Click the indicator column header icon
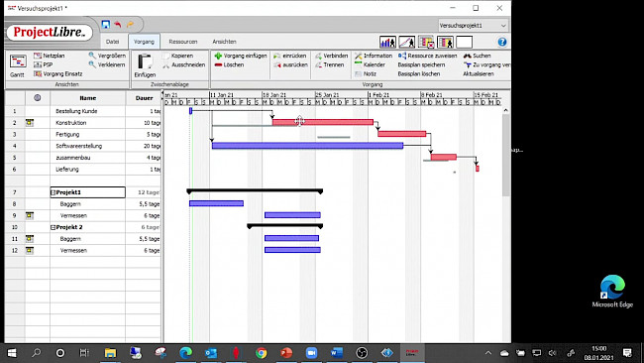Viewport: 644px width, 363px height. coord(38,98)
